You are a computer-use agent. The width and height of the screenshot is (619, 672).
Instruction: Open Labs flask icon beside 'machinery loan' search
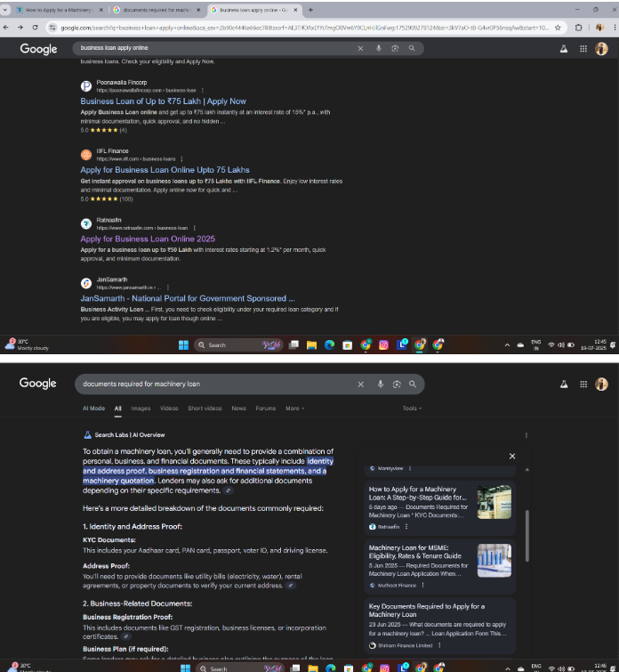tap(564, 385)
